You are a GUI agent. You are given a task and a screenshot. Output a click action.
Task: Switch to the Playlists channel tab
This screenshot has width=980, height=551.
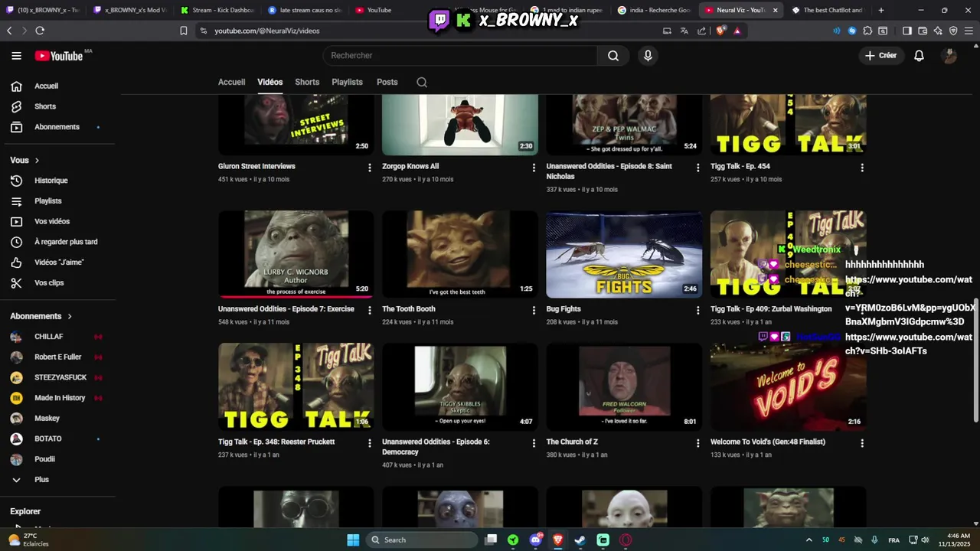tap(347, 82)
